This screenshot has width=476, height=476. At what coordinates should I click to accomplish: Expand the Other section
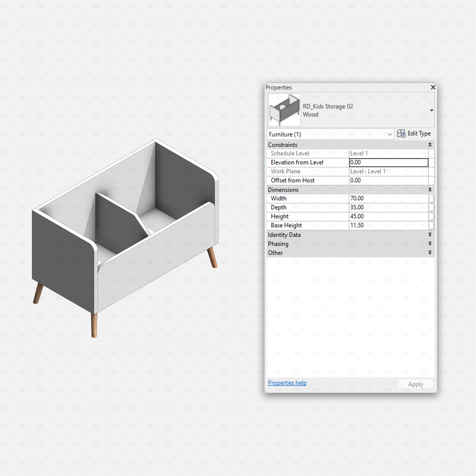tap(430, 253)
